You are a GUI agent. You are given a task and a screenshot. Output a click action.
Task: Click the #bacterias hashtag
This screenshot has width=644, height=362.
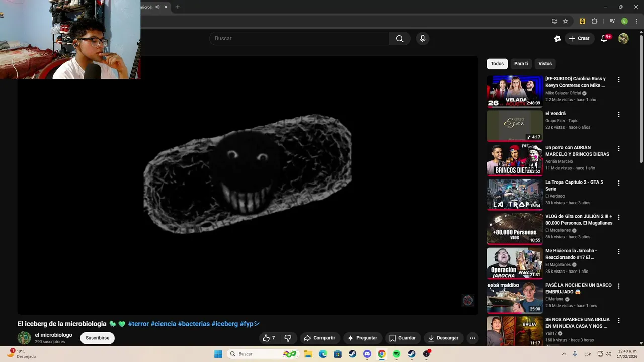pos(194,324)
